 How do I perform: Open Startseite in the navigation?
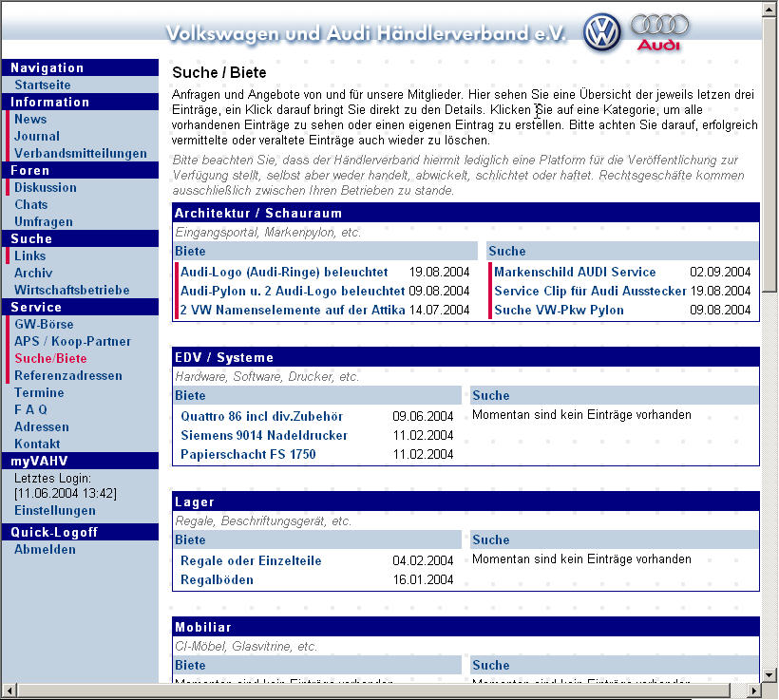point(43,85)
